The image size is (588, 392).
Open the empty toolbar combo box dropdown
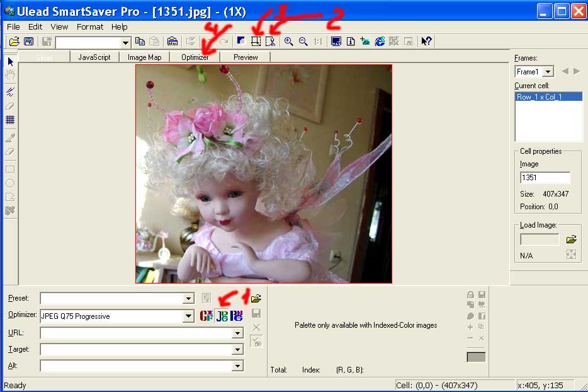(x=125, y=42)
